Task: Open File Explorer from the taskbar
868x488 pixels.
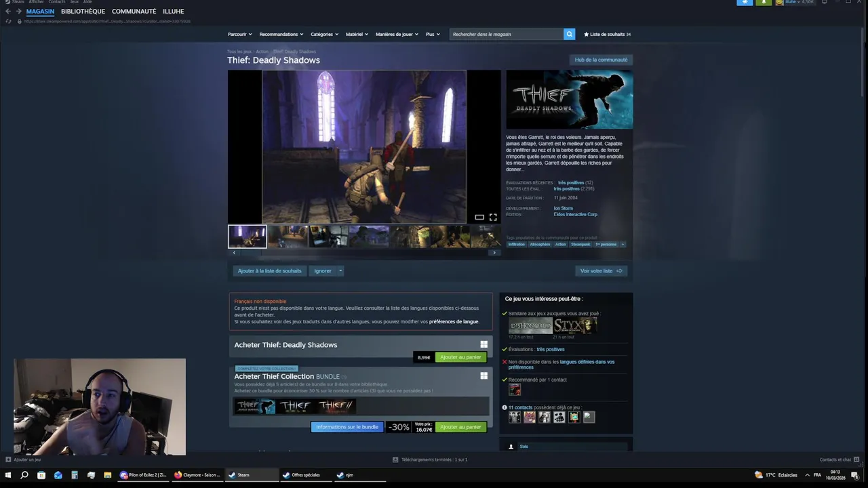Action: click(x=107, y=475)
